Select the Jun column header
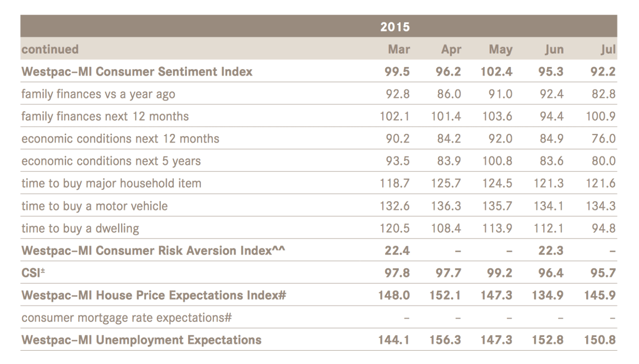639x364 pixels. click(x=554, y=49)
